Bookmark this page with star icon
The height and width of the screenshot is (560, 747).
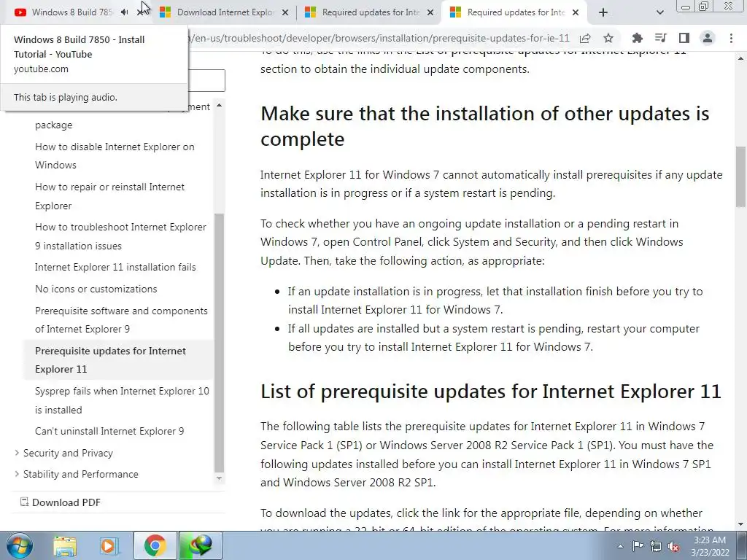tap(608, 38)
